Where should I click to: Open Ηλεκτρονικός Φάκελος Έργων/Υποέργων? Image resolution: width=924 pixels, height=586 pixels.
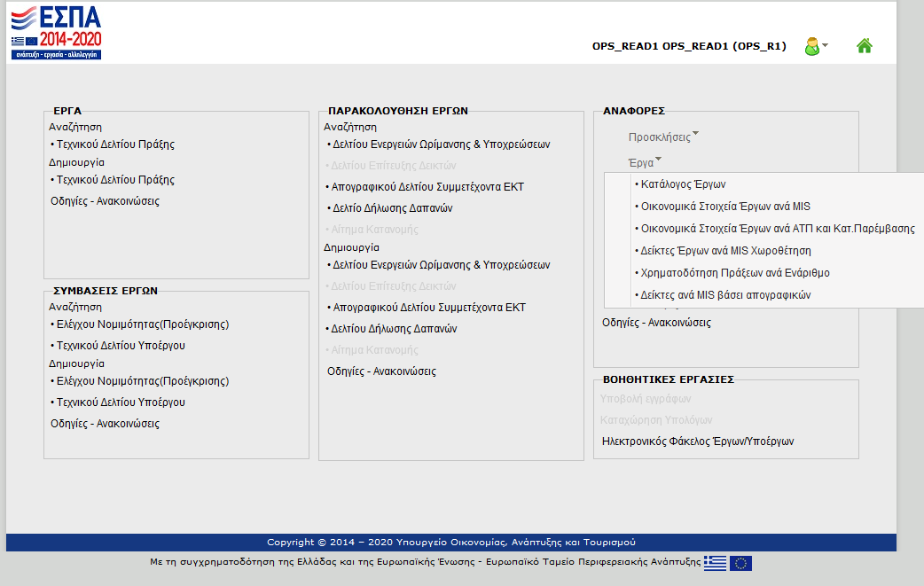click(698, 441)
